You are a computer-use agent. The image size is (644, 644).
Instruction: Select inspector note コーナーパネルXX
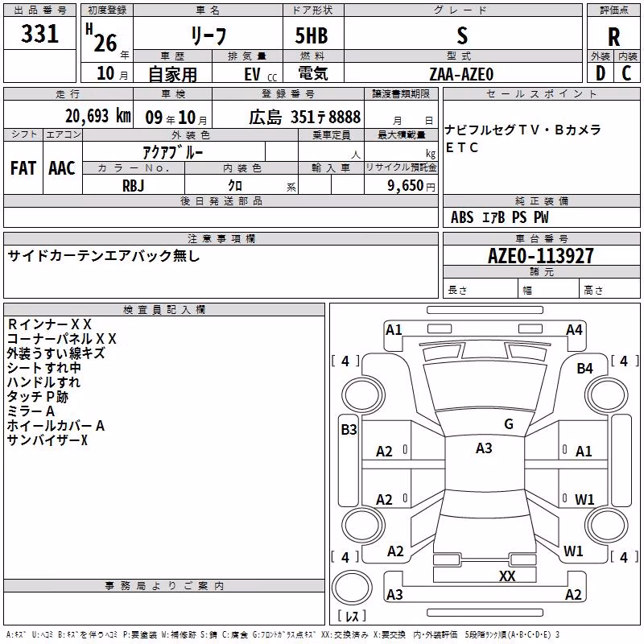[x=62, y=339]
